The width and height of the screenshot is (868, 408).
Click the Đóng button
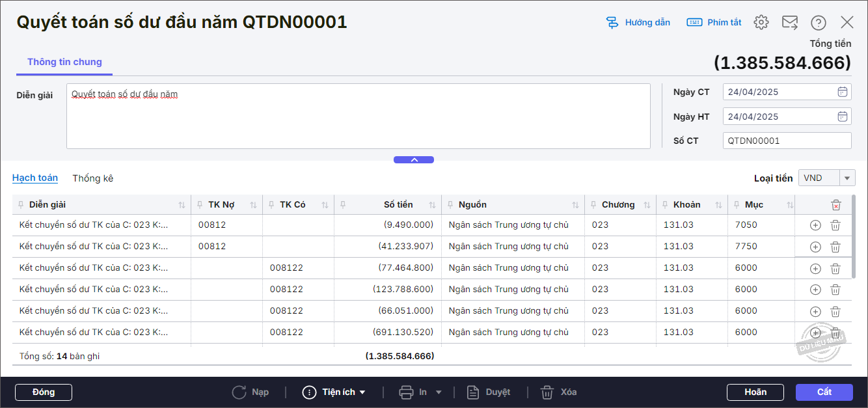pyautogui.click(x=44, y=392)
